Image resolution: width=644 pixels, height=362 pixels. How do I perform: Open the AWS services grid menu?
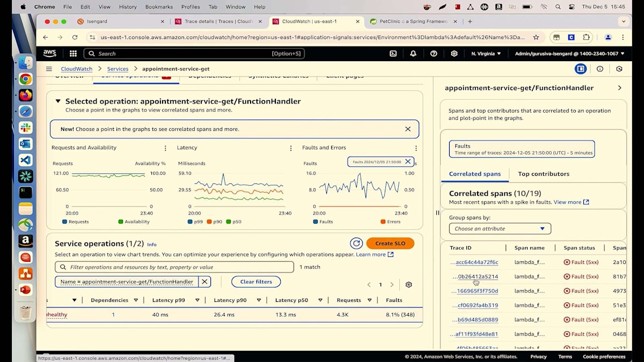[73, 54]
